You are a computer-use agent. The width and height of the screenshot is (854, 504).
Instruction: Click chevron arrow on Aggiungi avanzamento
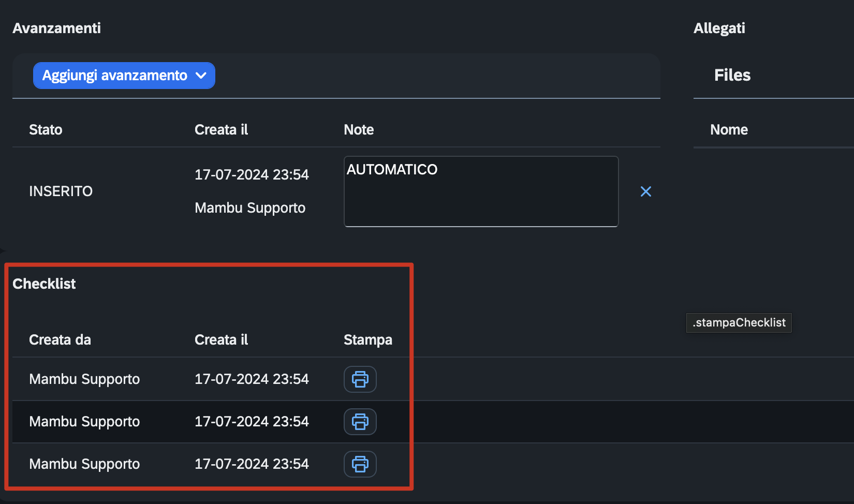click(x=201, y=76)
